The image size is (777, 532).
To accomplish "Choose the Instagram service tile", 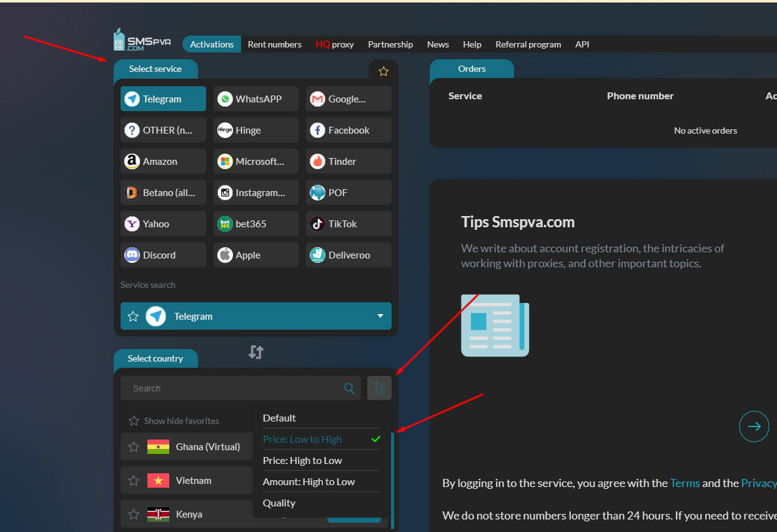I will point(256,192).
